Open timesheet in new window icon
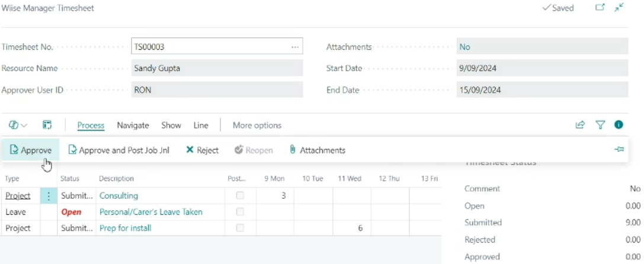This screenshot has height=264, width=644. (600, 7)
